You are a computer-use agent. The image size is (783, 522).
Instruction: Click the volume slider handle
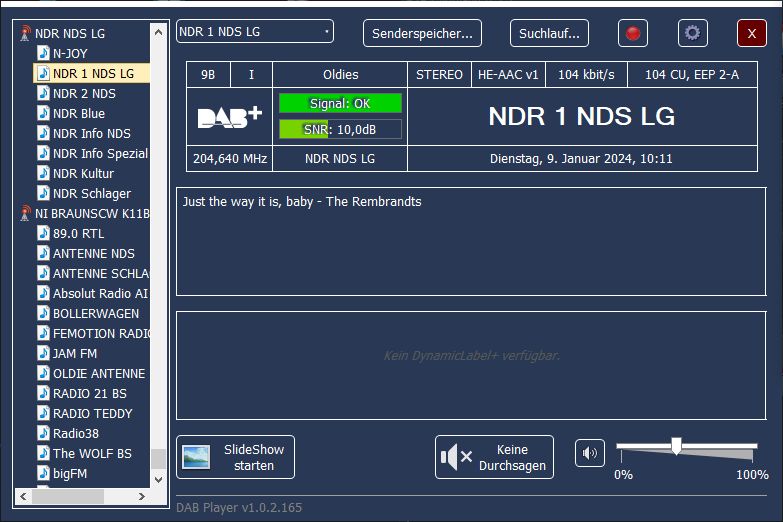pos(677,446)
